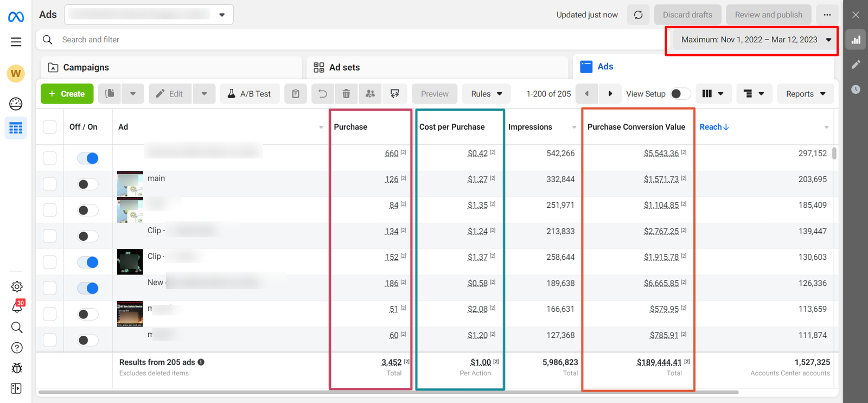Open the hamburger menu icon
The width and height of the screenshot is (868, 403).
(16, 42)
